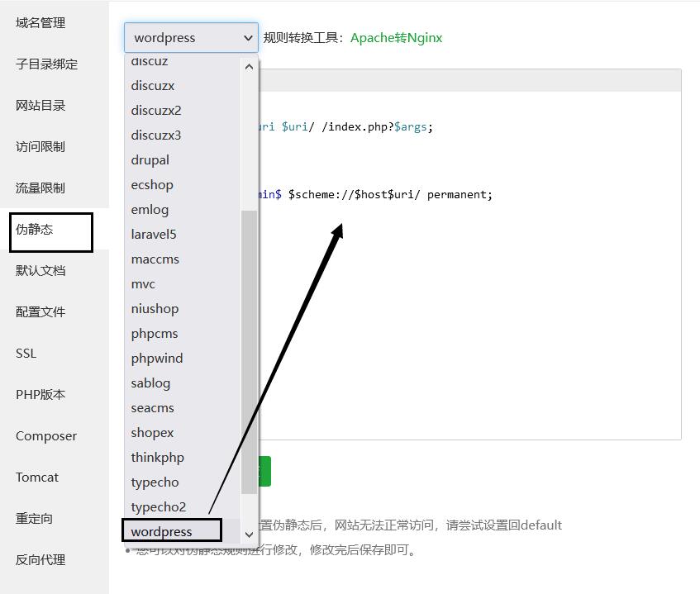Pick niushop in the template list
Image resolution: width=700 pixels, height=594 pixels.
coord(183,308)
